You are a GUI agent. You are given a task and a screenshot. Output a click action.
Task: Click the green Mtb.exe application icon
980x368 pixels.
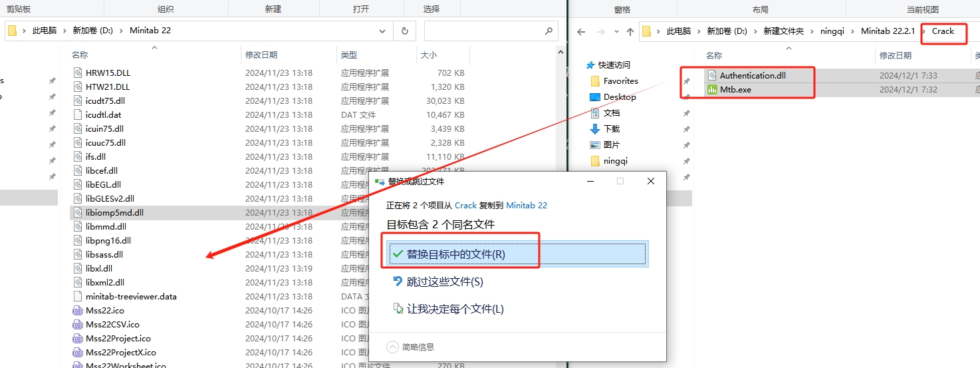point(712,89)
